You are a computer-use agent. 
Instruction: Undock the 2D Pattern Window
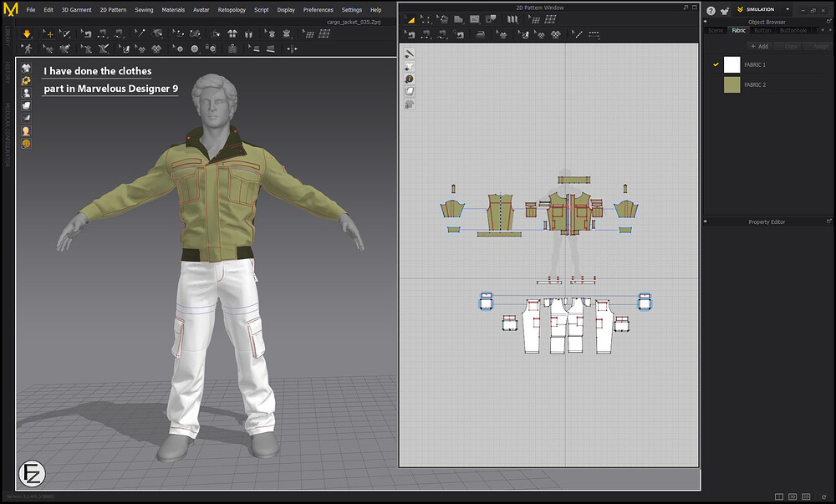pos(686,8)
